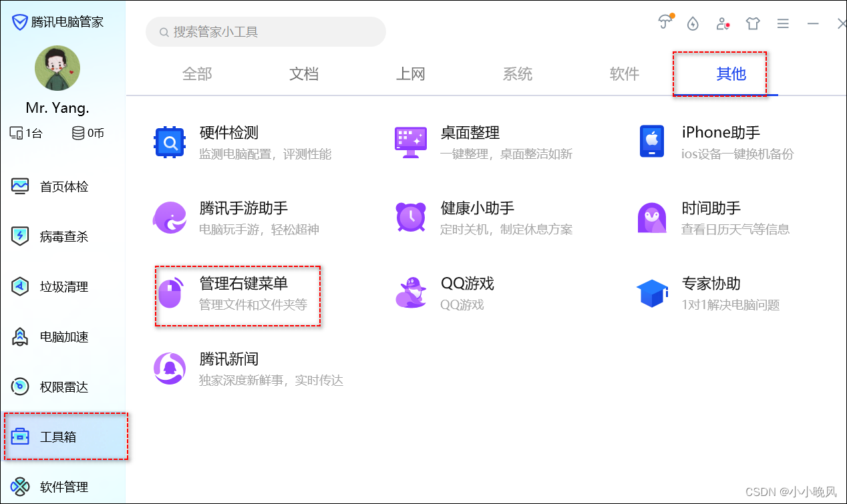847x504 pixels.
Task: Click description 电脑玩手游，轻松超神
Action: tap(259, 230)
